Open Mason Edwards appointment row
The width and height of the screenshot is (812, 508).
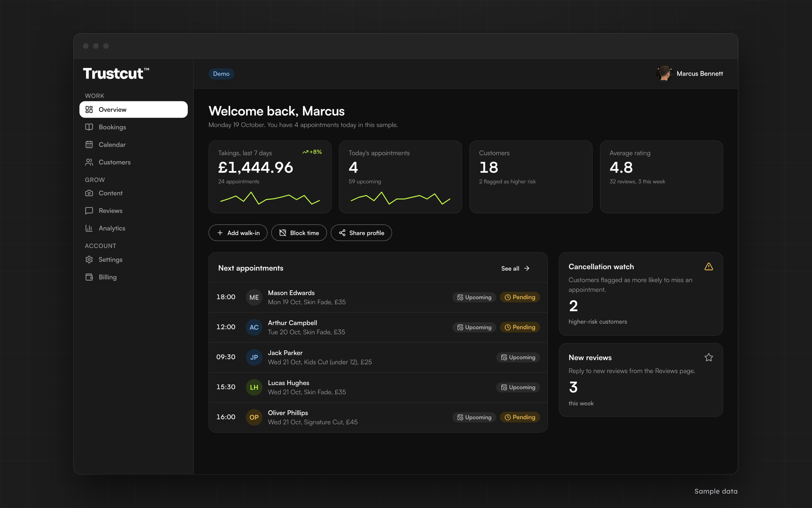(378, 297)
